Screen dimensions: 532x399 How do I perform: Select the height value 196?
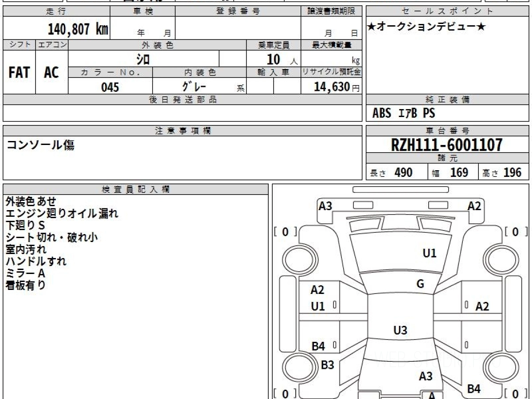coord(512,172)
